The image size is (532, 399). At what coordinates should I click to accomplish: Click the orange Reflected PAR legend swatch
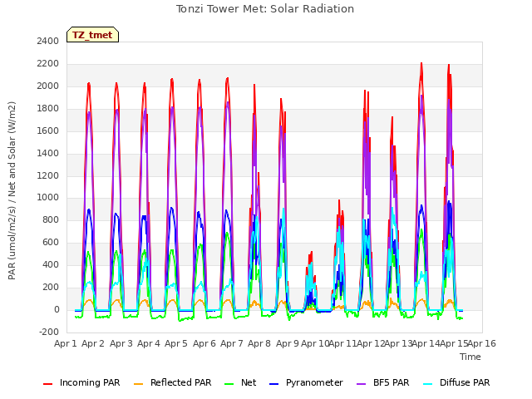(139, 384)
